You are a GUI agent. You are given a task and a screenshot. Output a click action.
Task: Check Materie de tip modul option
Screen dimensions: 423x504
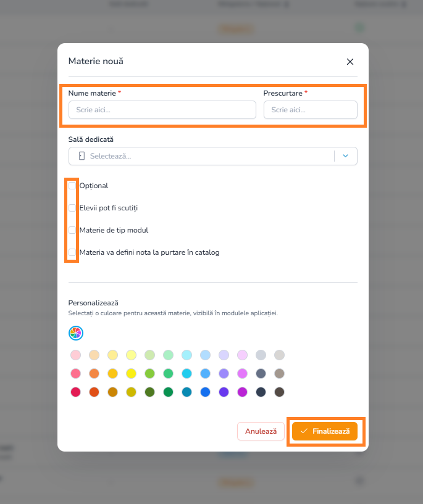click(x=72, y=230)
